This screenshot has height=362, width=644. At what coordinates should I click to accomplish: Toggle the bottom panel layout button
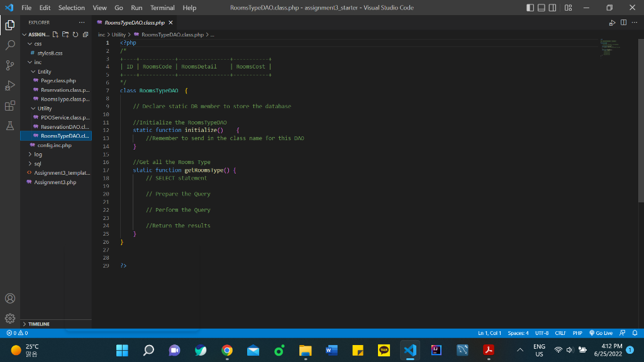click(x=541, y=8)
